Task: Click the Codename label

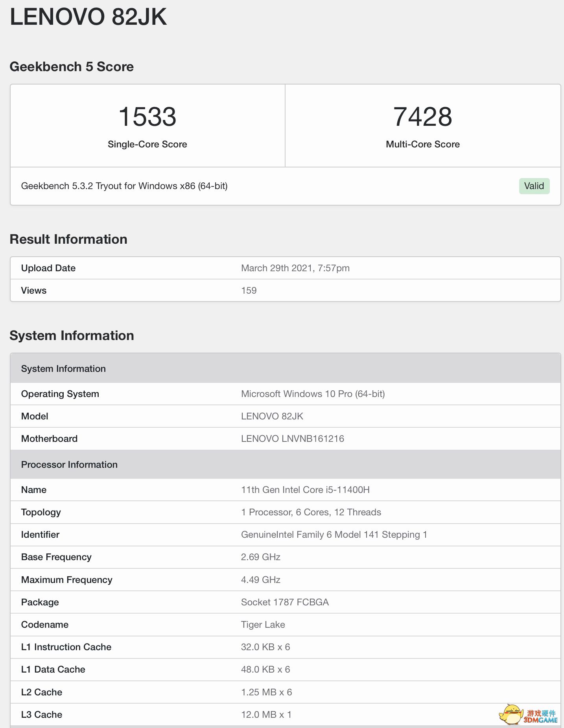Action: coord(45,625)
